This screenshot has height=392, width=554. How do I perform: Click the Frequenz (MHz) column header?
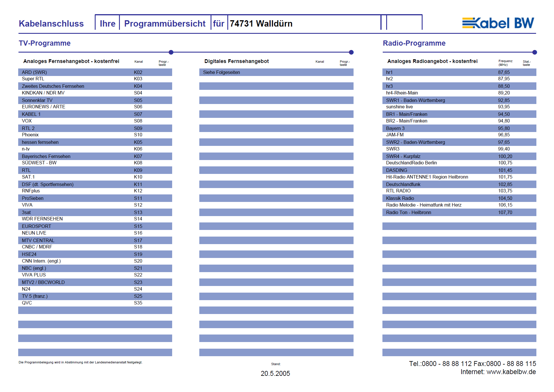pos(505,63)
